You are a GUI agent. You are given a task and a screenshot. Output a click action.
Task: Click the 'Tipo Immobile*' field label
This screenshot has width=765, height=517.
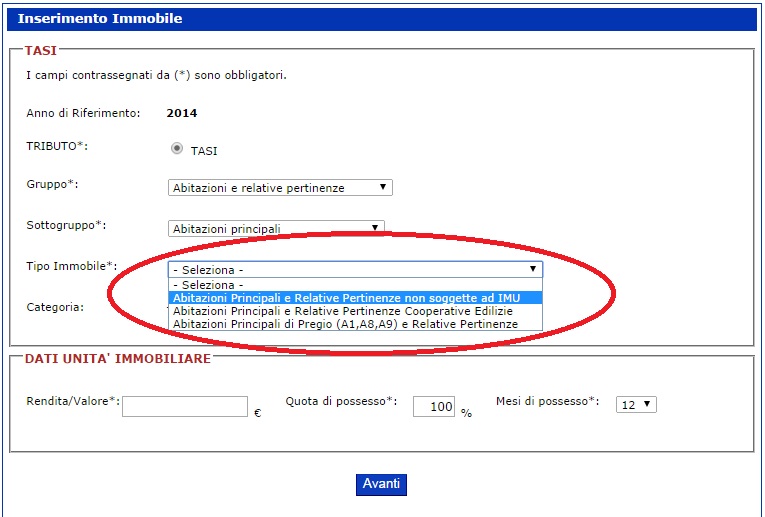pos(71,266)
